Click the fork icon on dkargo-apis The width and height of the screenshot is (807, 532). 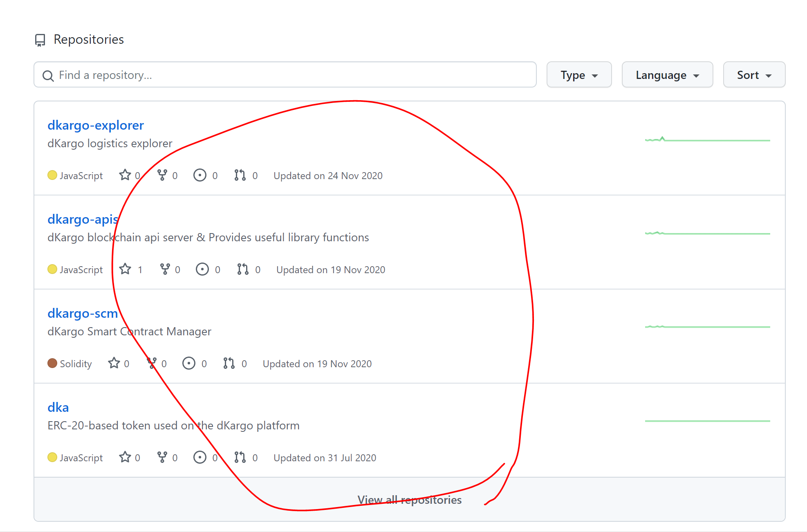(165, 269)
